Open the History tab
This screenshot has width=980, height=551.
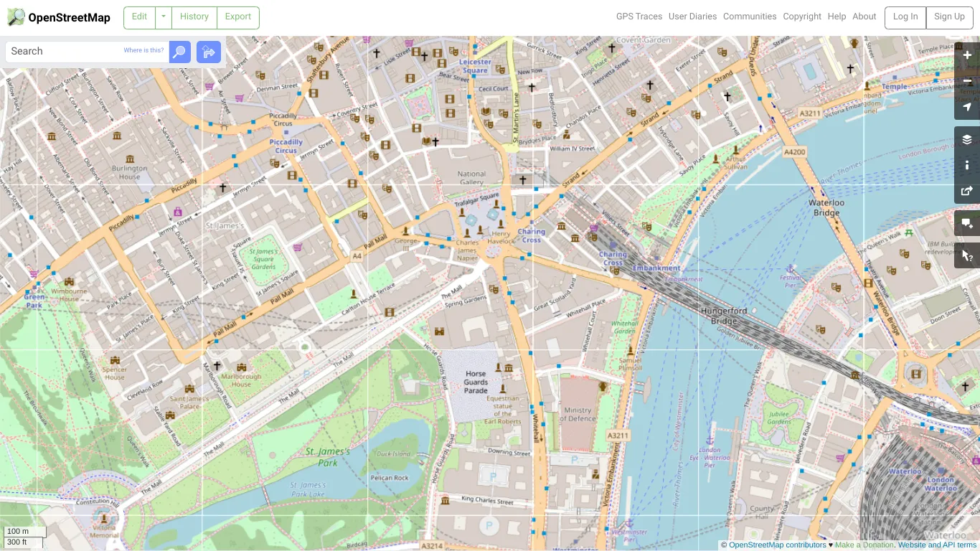tap(194, 17)
